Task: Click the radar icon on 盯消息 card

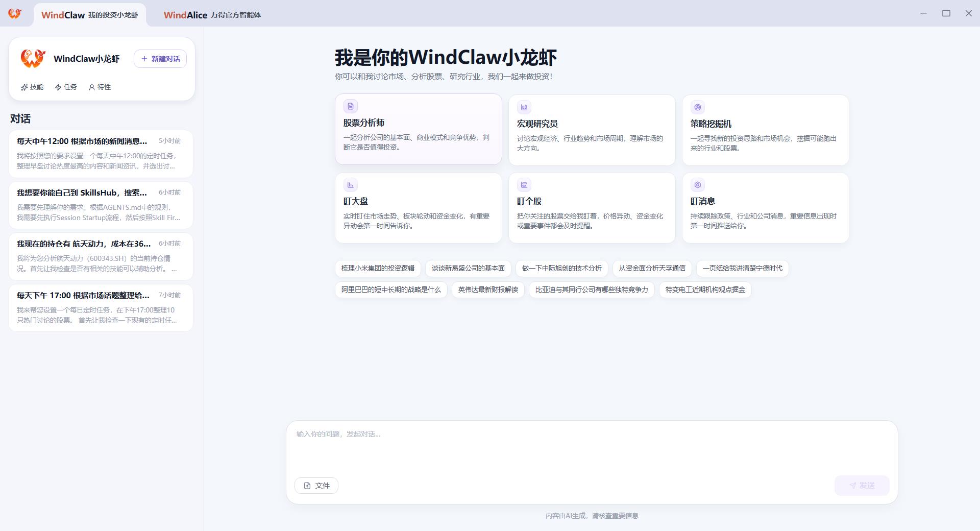Action: click(698, 185)
